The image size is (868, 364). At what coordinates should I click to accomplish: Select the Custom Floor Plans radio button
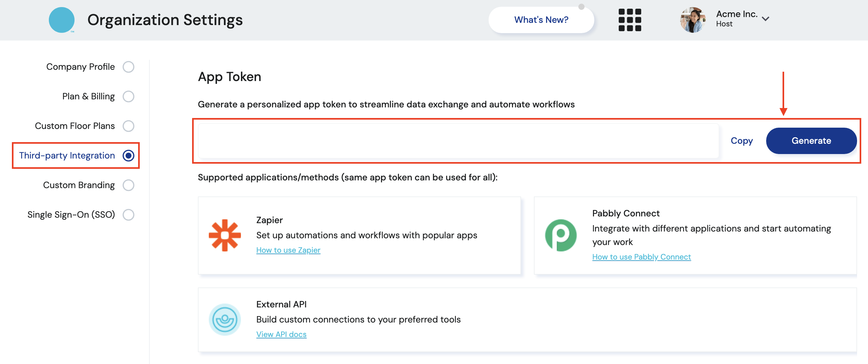128,126
